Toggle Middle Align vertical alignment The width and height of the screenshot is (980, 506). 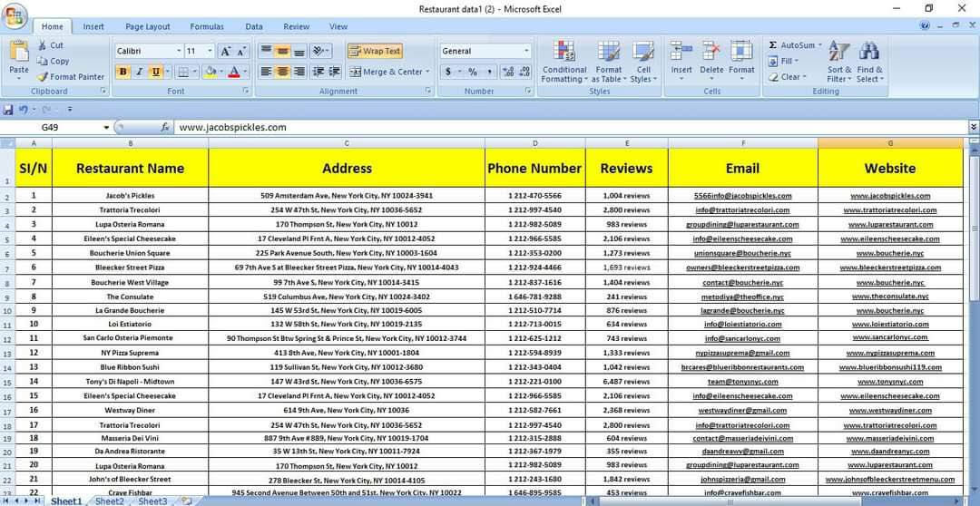[282, 51]
